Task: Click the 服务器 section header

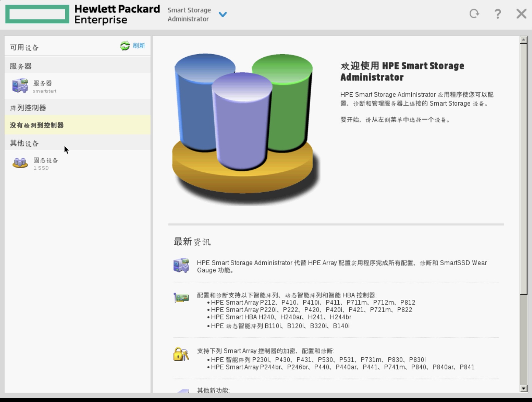Action: 77,66
